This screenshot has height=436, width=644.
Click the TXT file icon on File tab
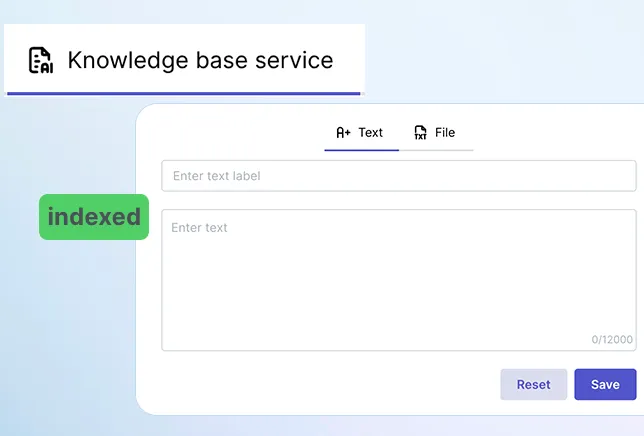click(420, 132)
